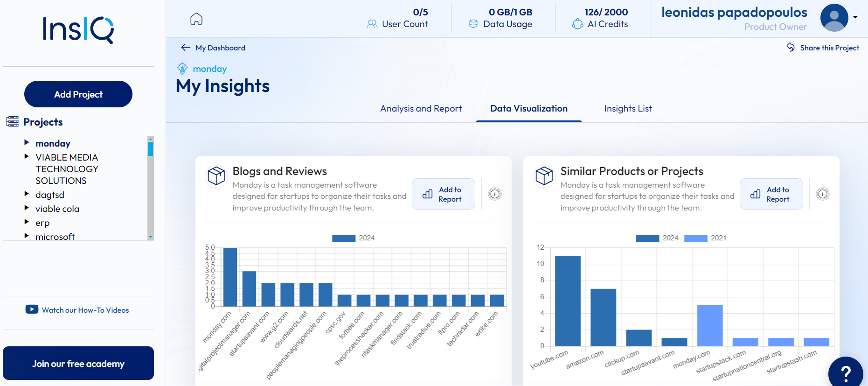Open the home icon in top bar
The width and height of the screenshot is (868, 386).
tap(196, 19)
